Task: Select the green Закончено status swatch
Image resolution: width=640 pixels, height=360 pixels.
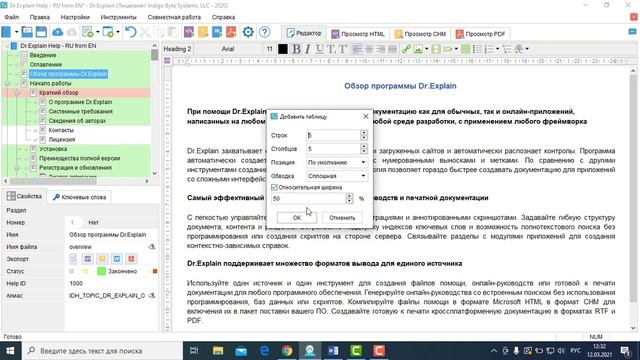Action: 102,271
